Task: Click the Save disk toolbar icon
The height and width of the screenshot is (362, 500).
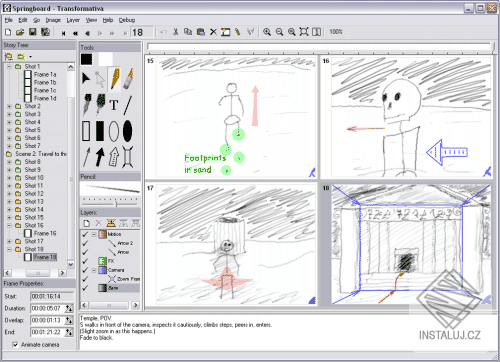Action: coord(32,32)
